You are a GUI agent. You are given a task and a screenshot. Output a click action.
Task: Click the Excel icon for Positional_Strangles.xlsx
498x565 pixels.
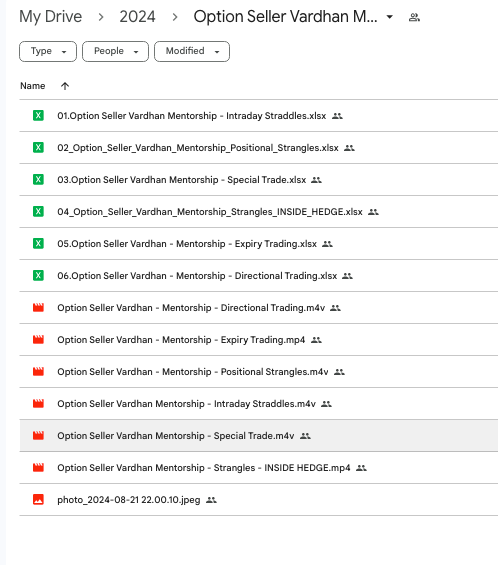38,148
